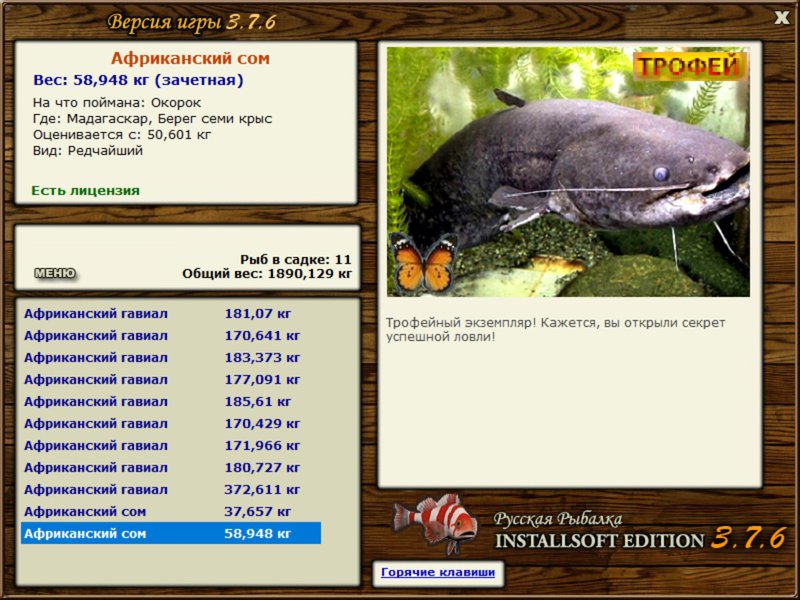Select Африканский гавиал 180,727 кг row

pyautogui.click(x=171, y=467)
